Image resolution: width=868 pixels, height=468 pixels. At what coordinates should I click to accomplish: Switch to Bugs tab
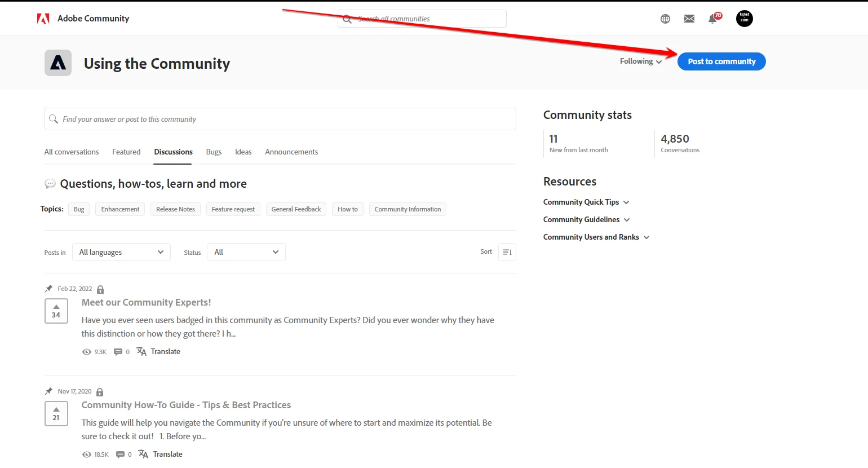tap(214, 152)
